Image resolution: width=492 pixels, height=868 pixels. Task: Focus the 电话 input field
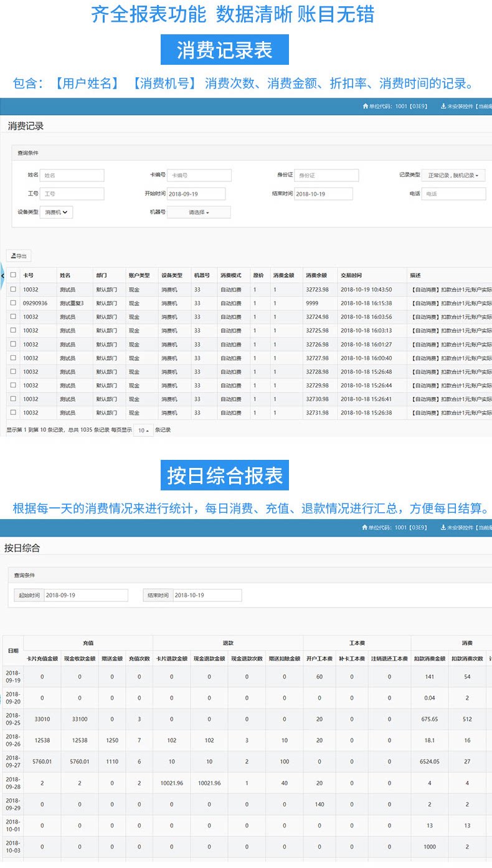454,194
